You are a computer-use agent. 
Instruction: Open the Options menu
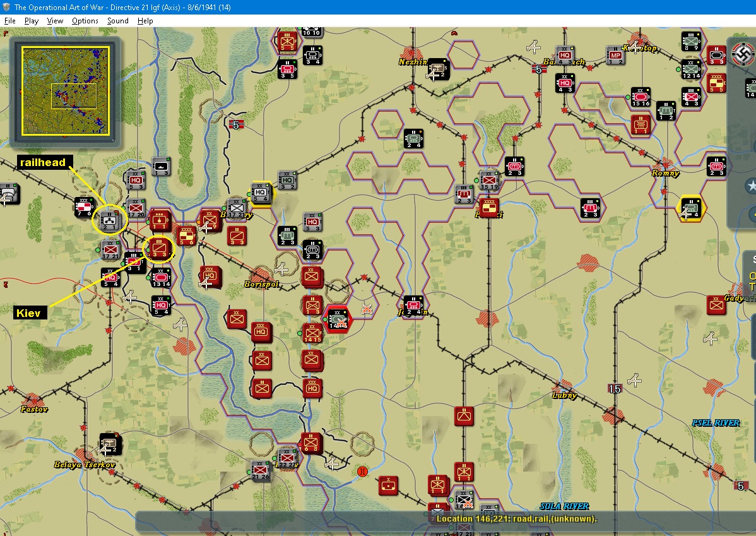tap(85, 21)
